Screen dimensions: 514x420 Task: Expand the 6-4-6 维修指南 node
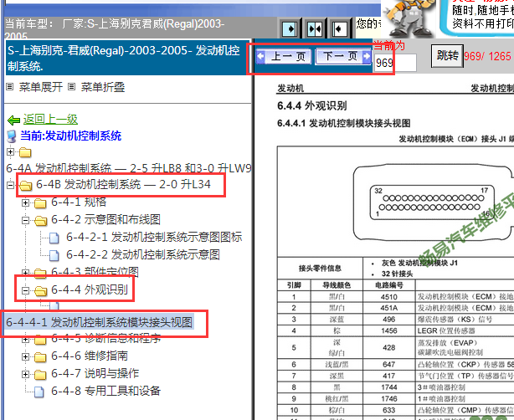[x=25, y=356]
